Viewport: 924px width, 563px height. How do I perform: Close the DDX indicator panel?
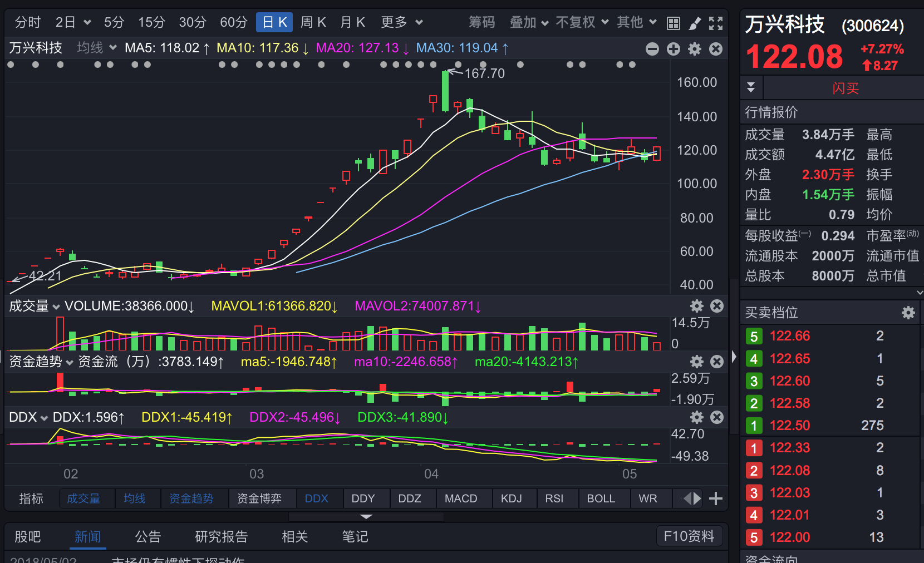coord(717,417)
